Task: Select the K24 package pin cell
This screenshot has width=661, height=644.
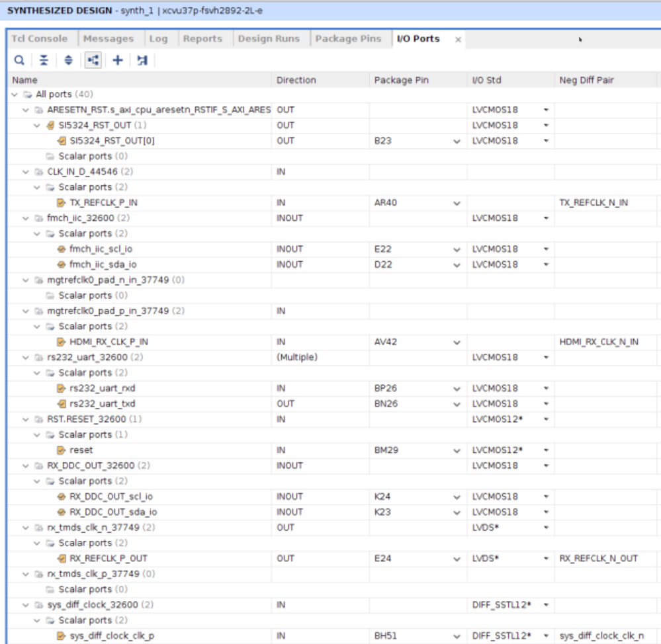Action: 418,497
